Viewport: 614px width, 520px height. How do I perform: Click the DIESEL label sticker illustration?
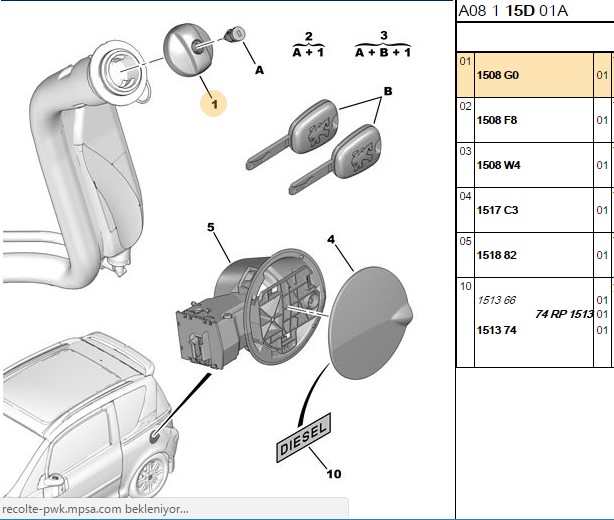304,437
